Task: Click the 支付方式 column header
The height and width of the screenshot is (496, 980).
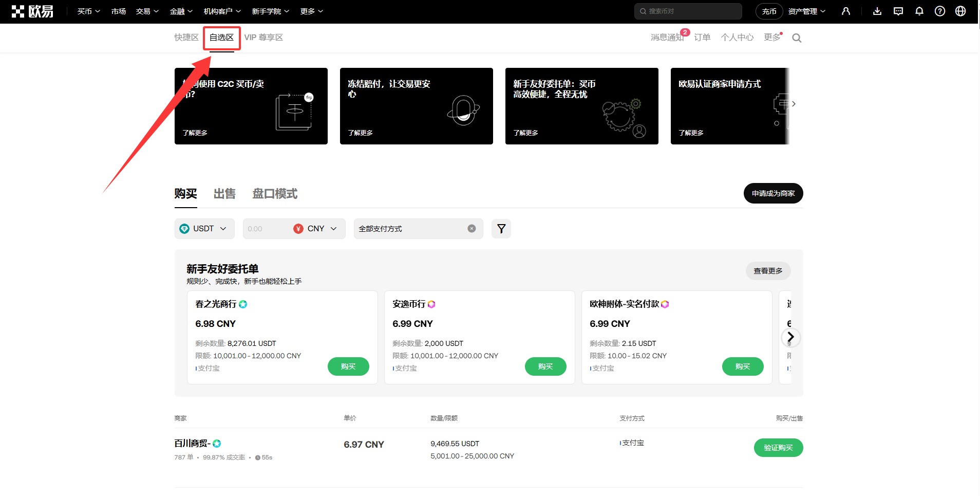Action: pos(632,418)
